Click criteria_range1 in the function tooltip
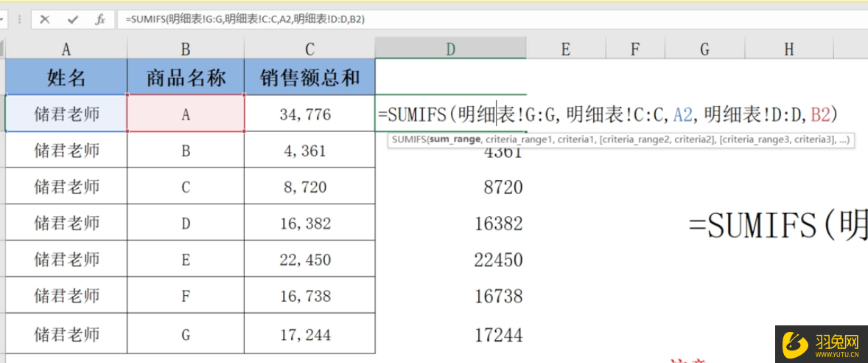 (x=519, y=140)
